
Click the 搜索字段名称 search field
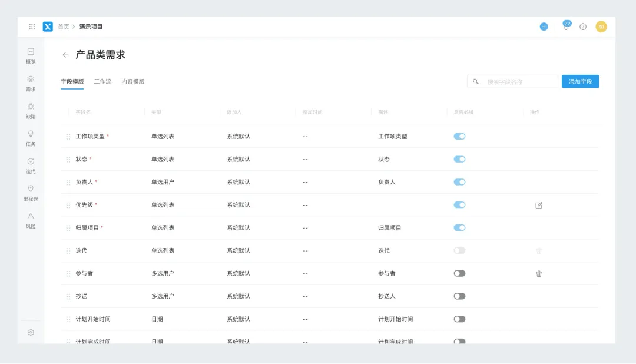click(513, 81)
